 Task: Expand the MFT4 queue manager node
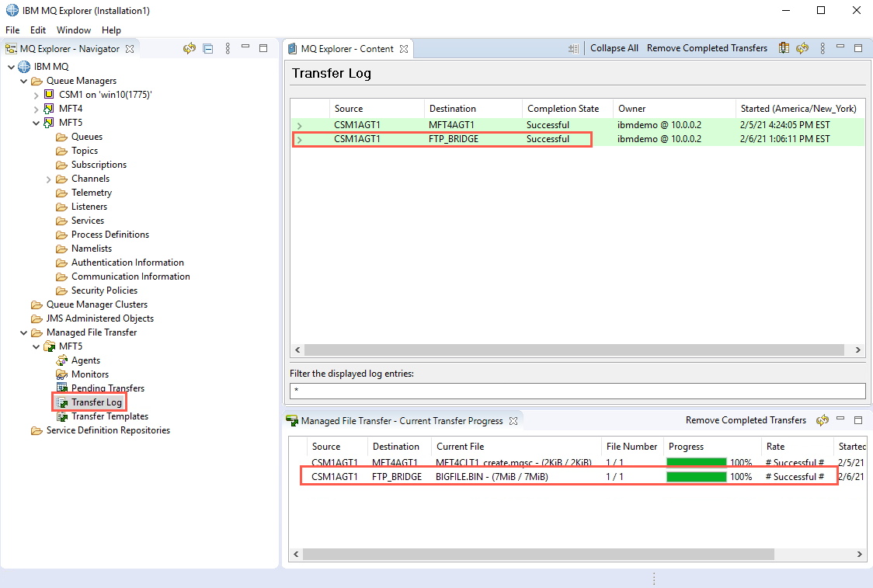37,110
